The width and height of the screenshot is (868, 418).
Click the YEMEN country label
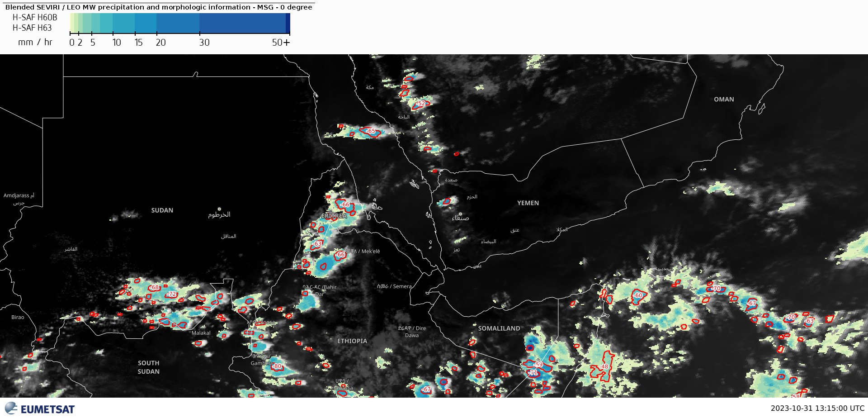528,203
